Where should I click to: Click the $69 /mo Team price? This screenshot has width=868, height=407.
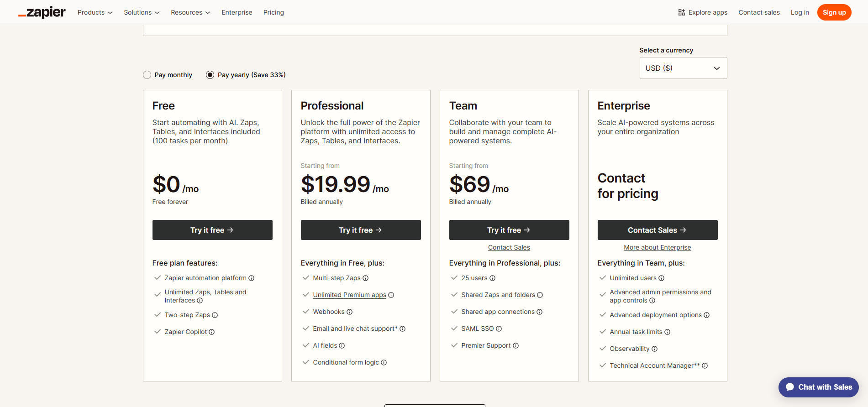point(479,184)
